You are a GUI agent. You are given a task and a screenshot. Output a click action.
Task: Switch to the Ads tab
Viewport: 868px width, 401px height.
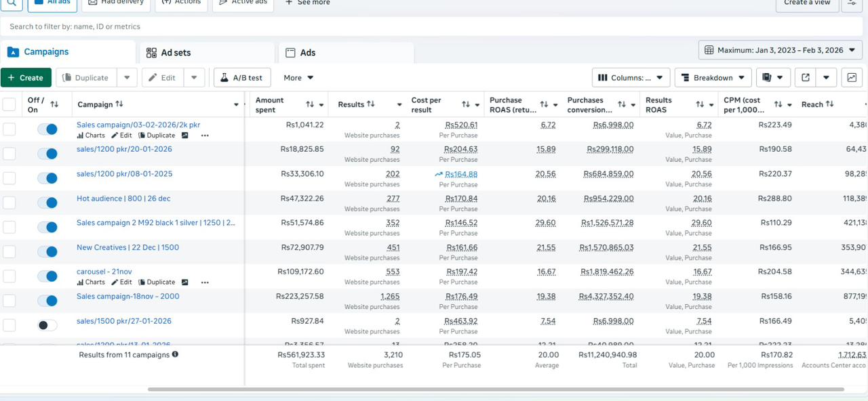pos(306,52)
